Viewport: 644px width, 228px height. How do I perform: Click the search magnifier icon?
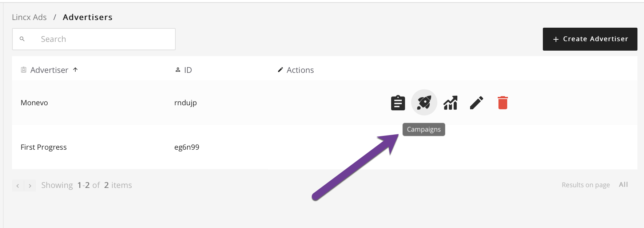pos(22,39)
